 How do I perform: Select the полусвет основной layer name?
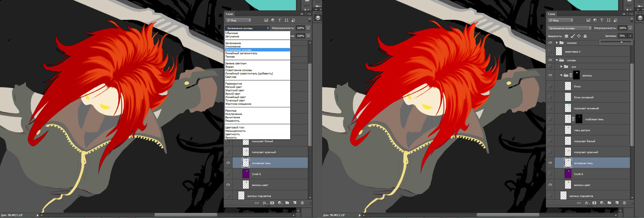click(x=586, y=108)
